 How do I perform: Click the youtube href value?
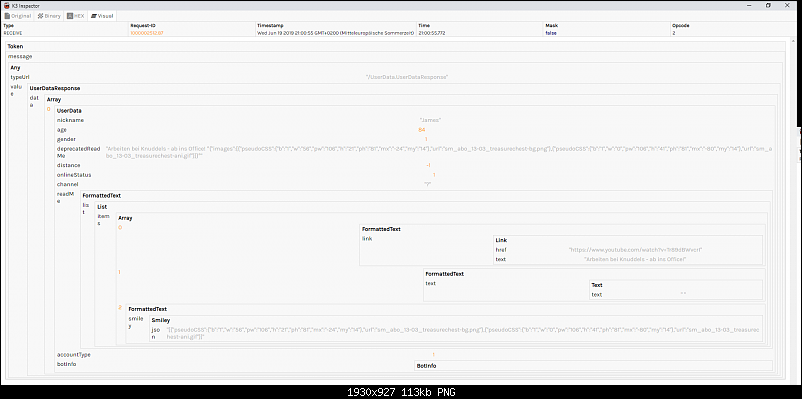pos(635,250)
